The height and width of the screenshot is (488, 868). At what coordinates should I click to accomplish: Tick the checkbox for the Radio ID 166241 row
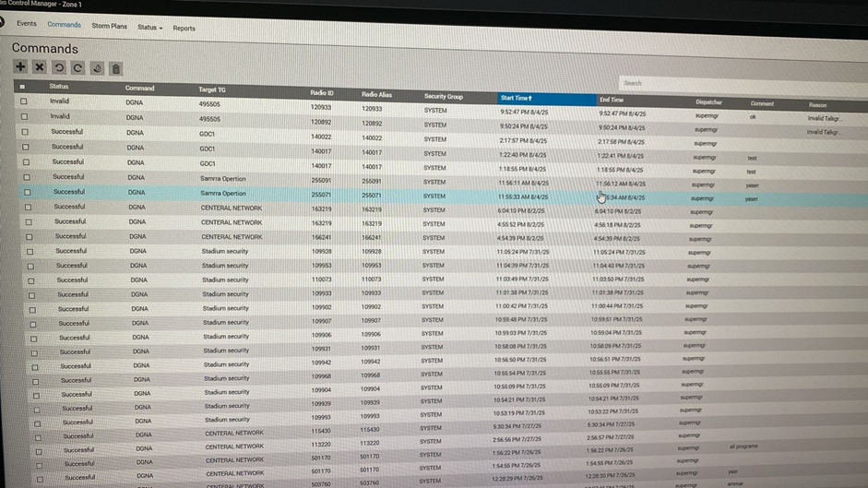30,236
